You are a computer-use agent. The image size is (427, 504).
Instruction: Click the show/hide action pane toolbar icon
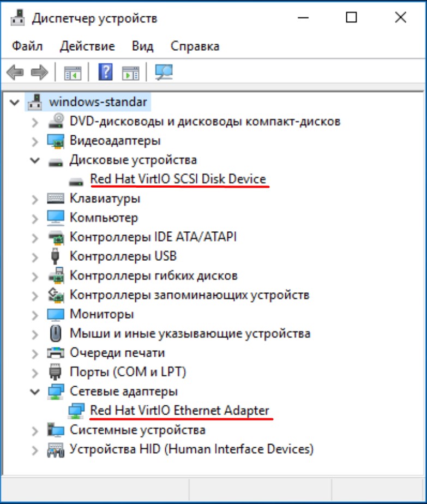(131, 72)
